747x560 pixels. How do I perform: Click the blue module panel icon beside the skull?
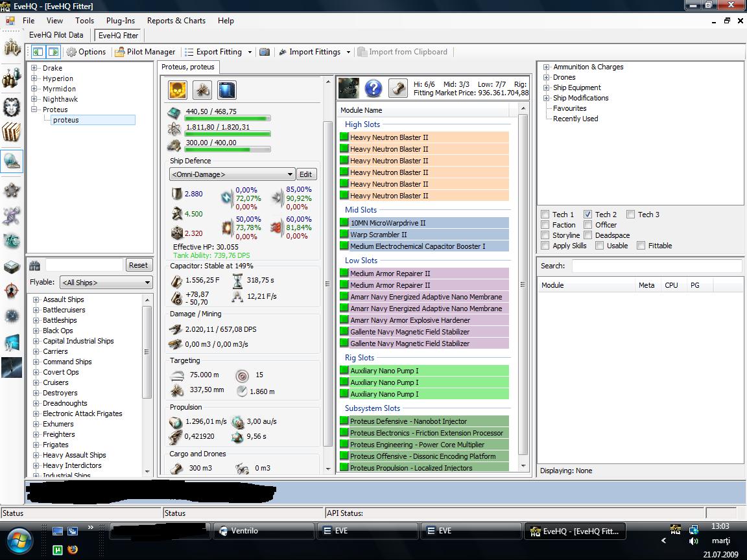coord(227,89)
